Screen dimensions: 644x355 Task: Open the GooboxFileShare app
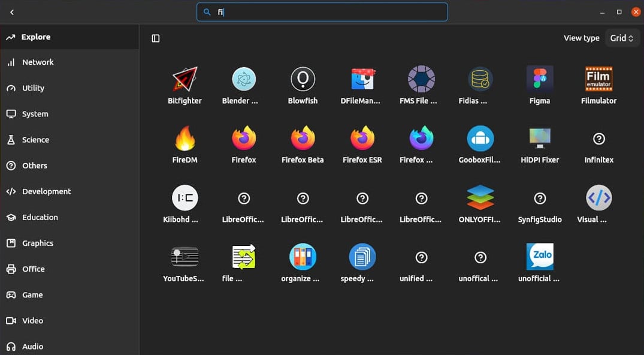click(480, 139)
